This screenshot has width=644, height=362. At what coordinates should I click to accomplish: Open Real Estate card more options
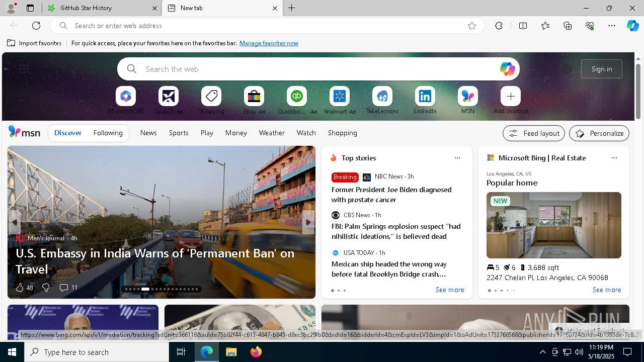tap(614, 158)
